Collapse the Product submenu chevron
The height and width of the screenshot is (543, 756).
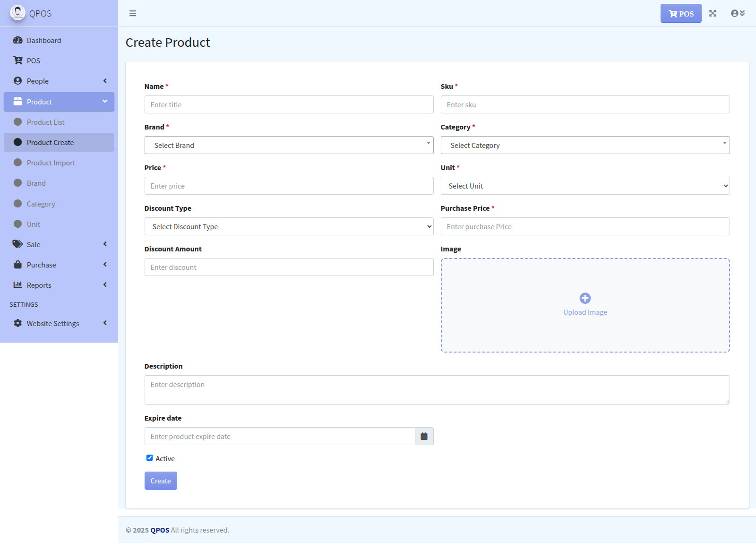pos(105,102)
